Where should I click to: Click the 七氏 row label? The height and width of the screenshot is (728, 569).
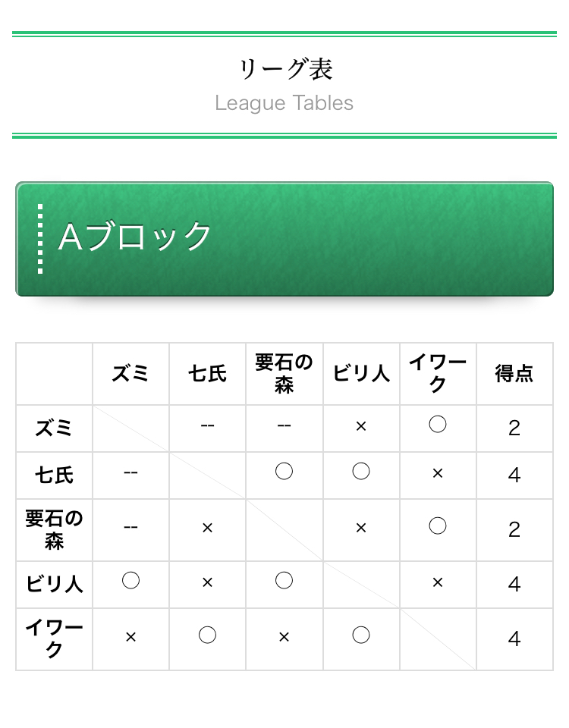tap(55, 475)
